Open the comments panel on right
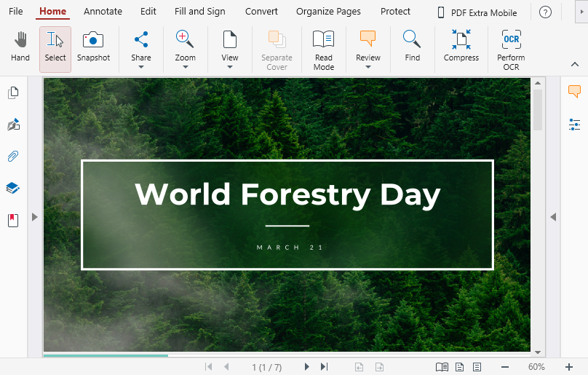588x375 pixels. tap(574, 92)
